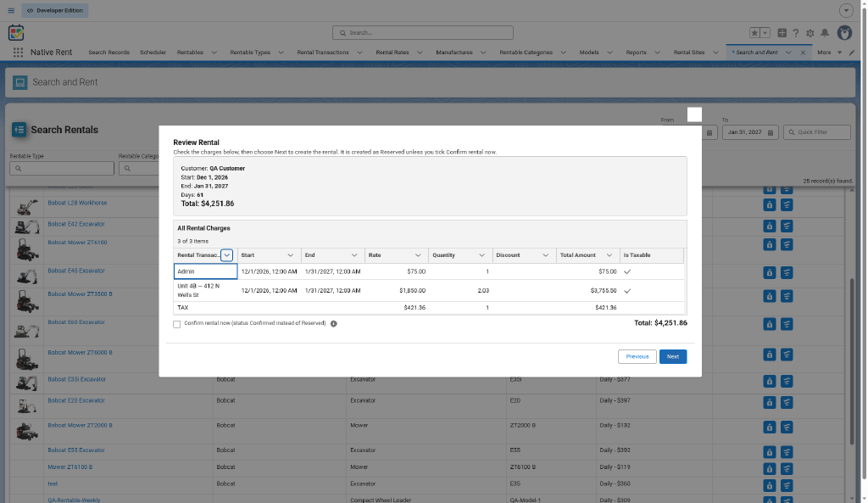868x503 pixels.
Task: Click the rent icon for Bobcat E55 Excavator
Action: [770, 452]
